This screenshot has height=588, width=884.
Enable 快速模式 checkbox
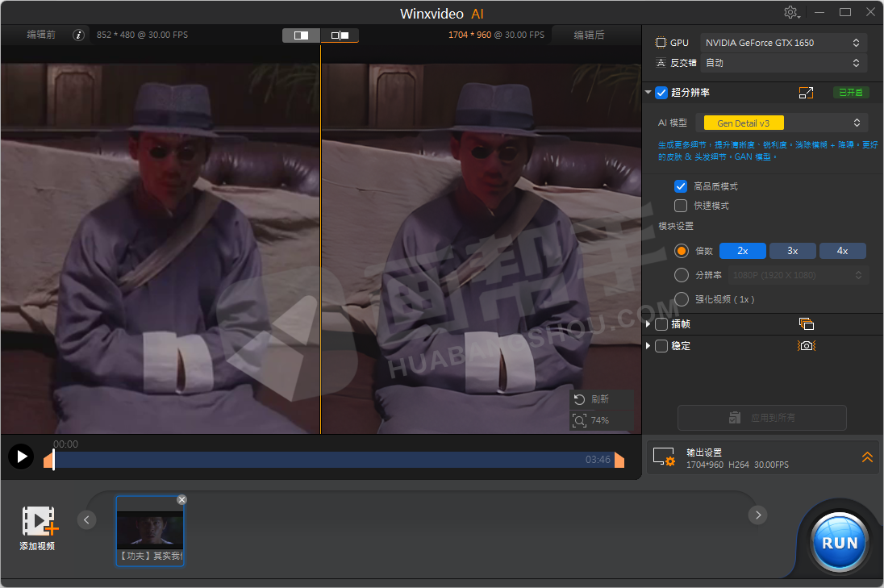point(681,206)
